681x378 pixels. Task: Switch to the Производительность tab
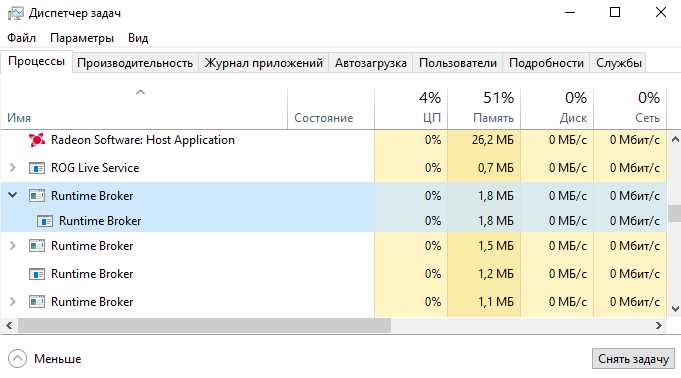point(135,63)
